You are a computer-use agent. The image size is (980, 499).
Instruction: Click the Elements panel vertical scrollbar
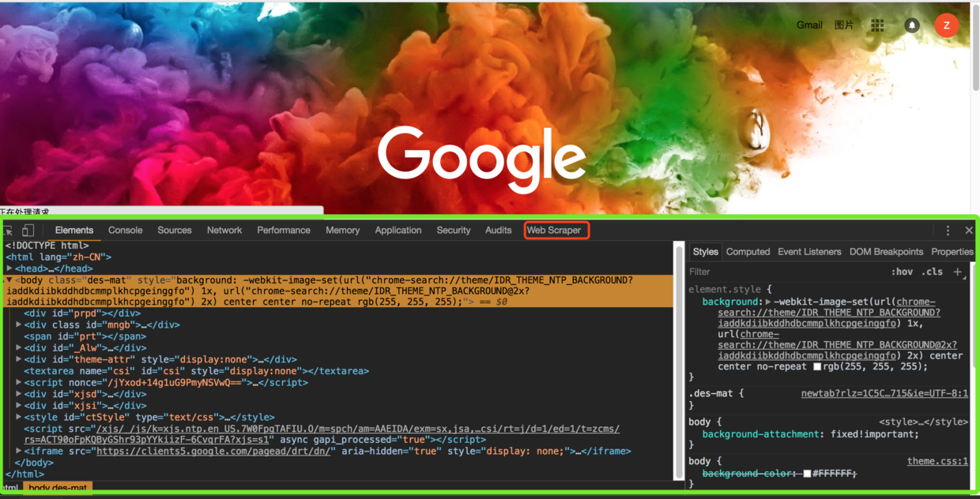click(678, 360)
